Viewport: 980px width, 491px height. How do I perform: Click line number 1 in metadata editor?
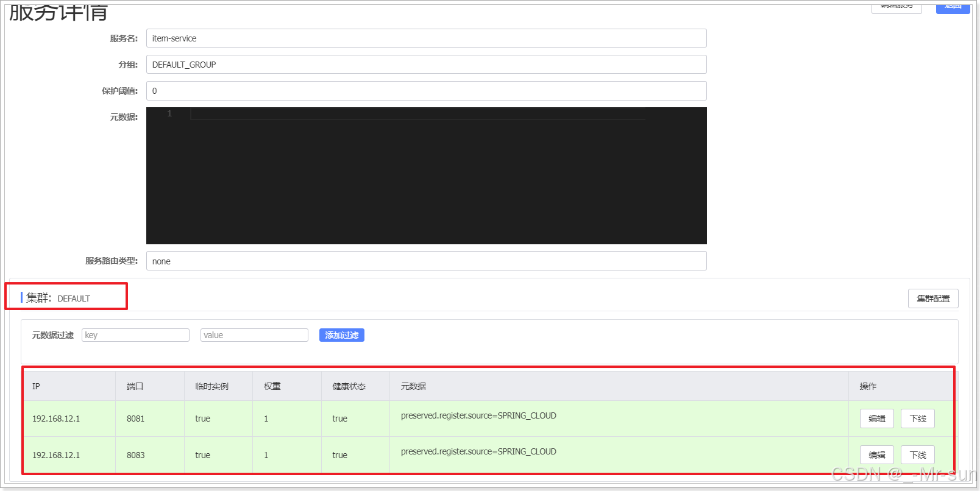169,114
